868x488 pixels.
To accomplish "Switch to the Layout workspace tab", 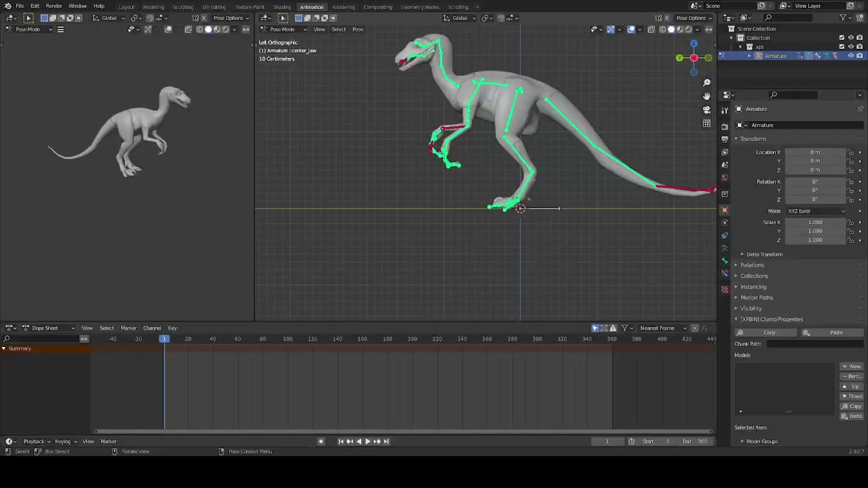I will click(x=126, y=7).
